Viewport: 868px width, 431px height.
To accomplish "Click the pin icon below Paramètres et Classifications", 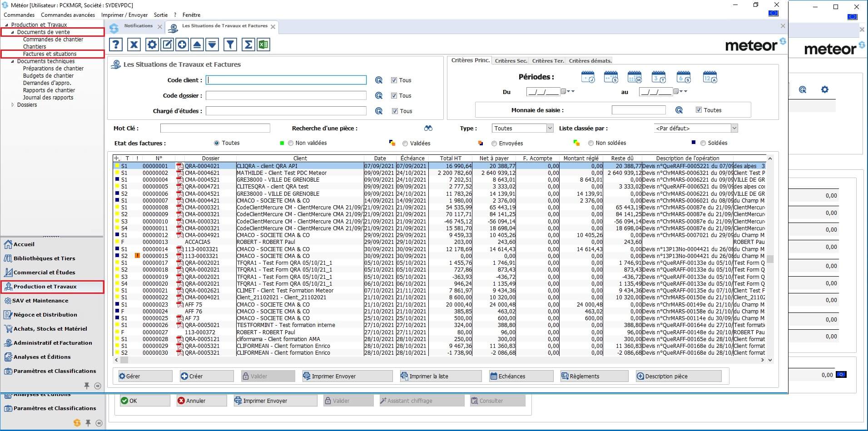I will (x=86, y=386).
